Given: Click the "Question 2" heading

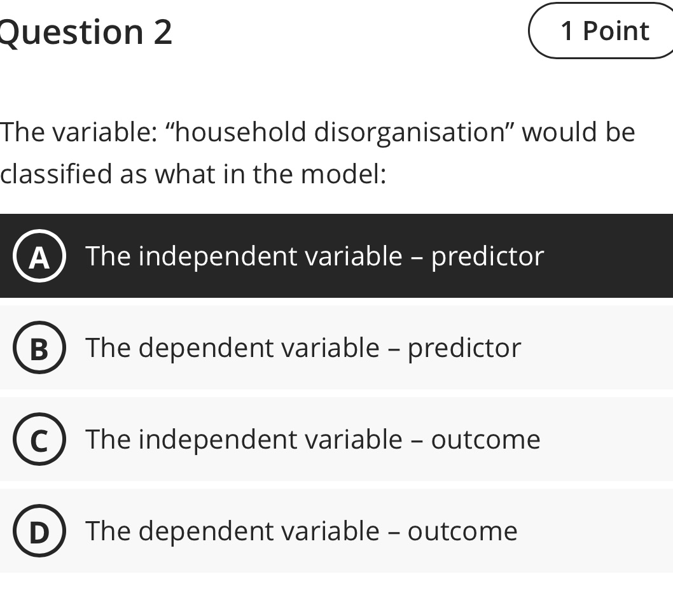Looking at the screenshot, I should [87, 32].
